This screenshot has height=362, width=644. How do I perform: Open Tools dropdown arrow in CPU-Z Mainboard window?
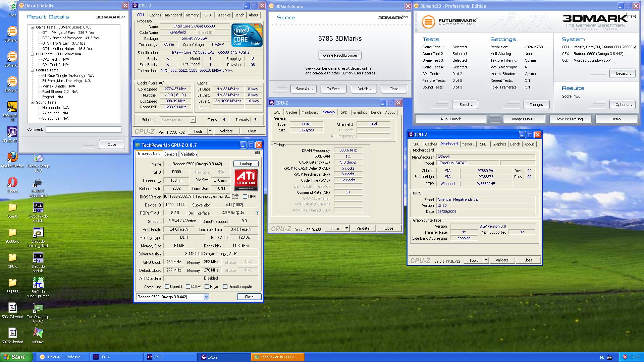point(486,260)
